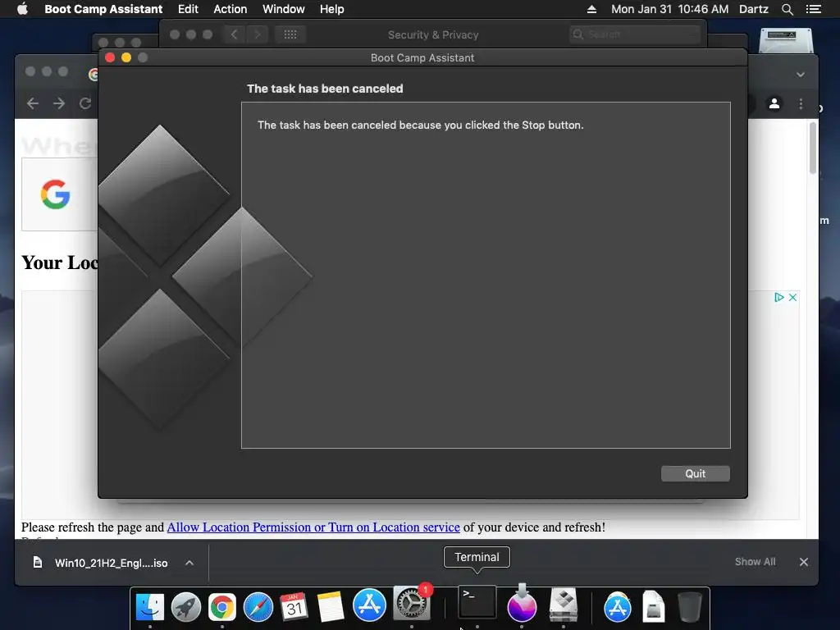Open Safari compass icon in Dock

[258, 606]
